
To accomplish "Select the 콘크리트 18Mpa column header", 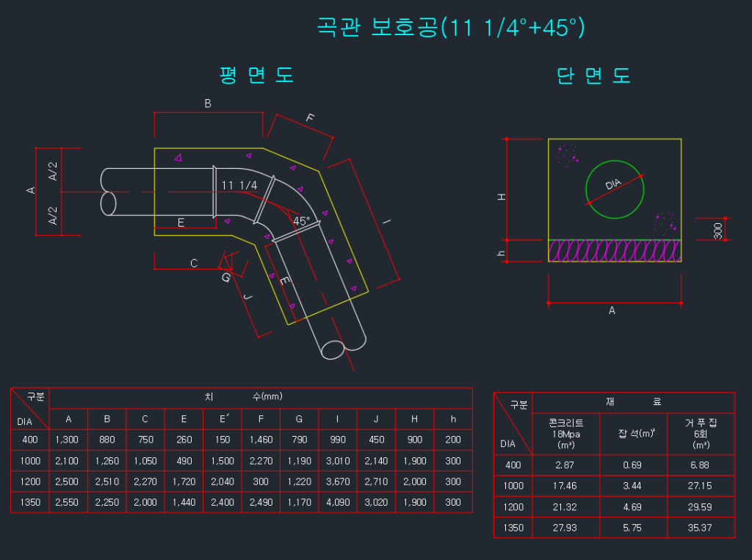I will click(565, 434).
